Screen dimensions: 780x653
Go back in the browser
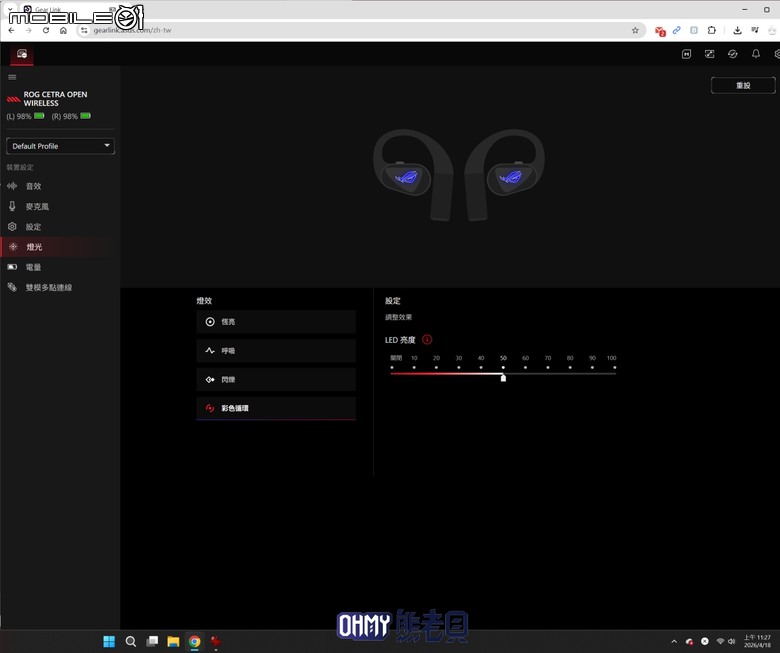pos(11,30)
